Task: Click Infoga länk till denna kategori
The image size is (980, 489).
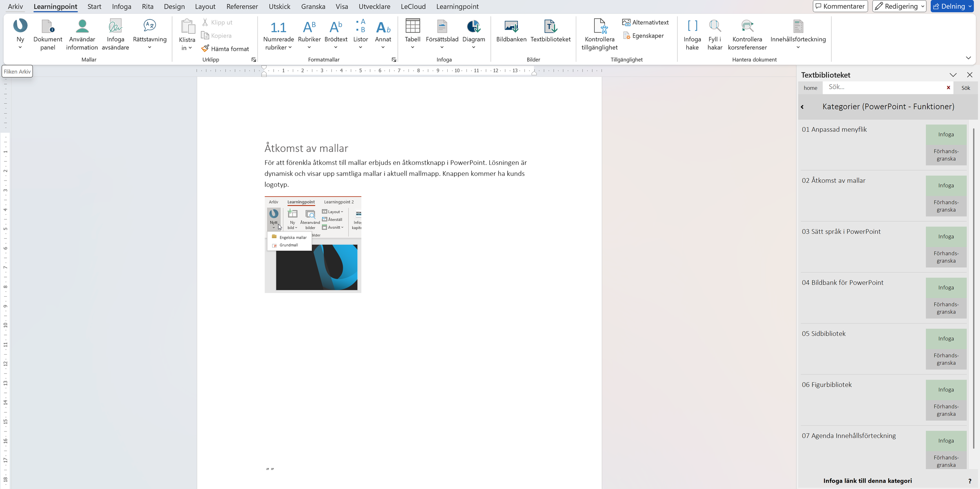Action: [x=867, y=481]
